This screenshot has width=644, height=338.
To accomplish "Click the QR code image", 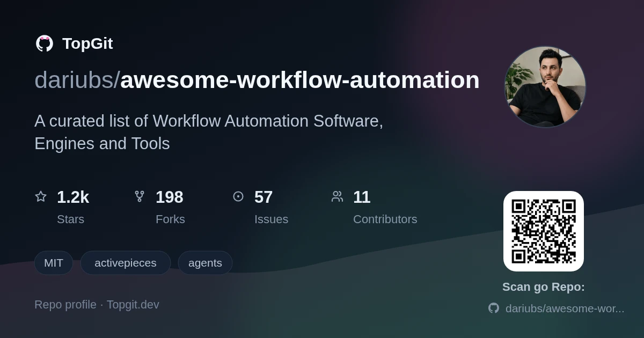I will click(x=544, y=231).
